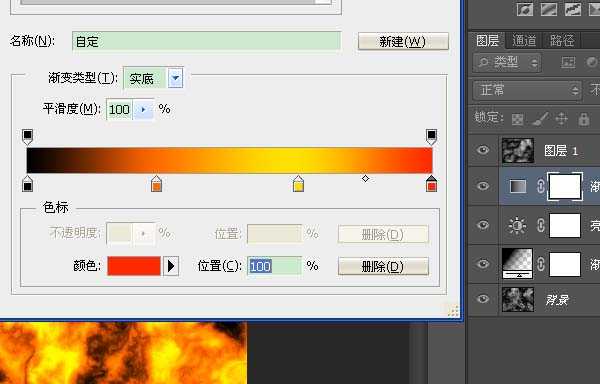Click the red 颜色 color swatch
600x384 pixels.
click(x=134, y=266)
